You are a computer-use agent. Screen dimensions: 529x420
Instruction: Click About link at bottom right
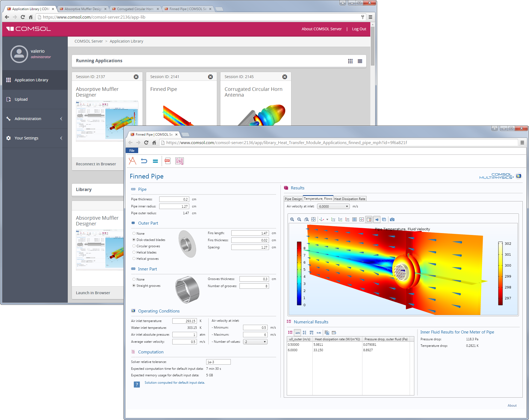[512, 406]
